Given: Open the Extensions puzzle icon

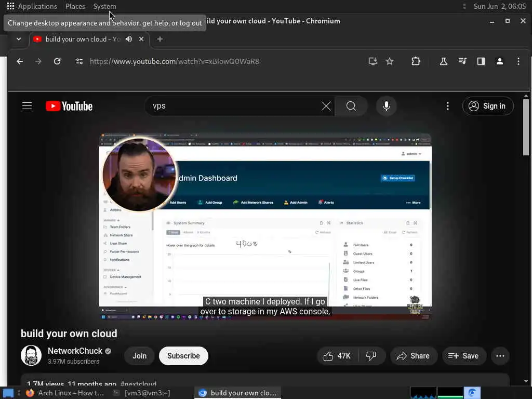Looking at the screenshot, I should pyautogui.click(x=416, y=61).
